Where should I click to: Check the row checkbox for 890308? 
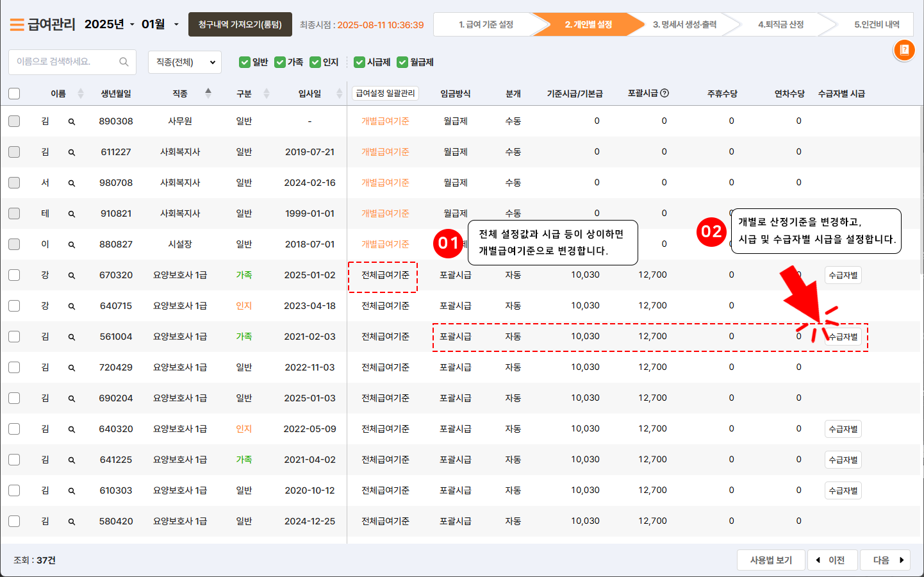click(x=14, y=121)
